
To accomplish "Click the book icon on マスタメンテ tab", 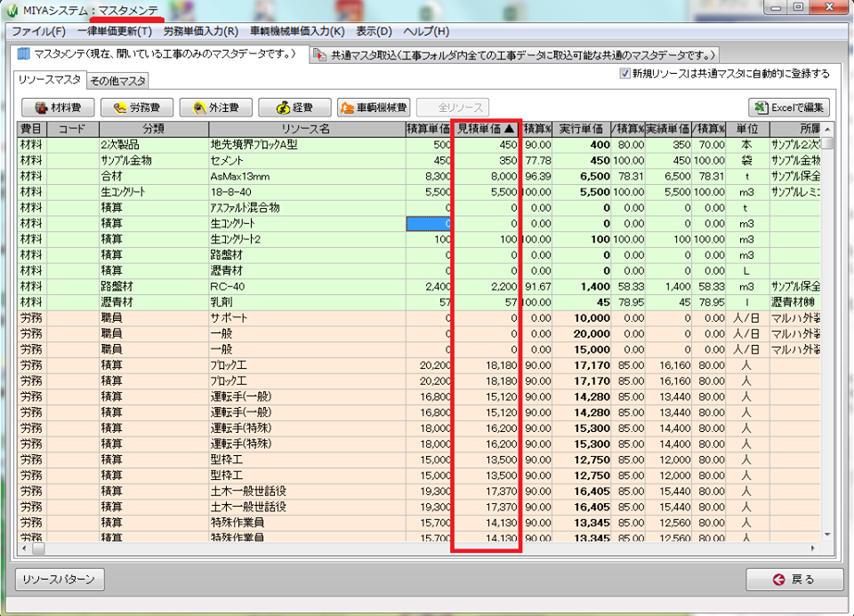I will pos(23,54).
